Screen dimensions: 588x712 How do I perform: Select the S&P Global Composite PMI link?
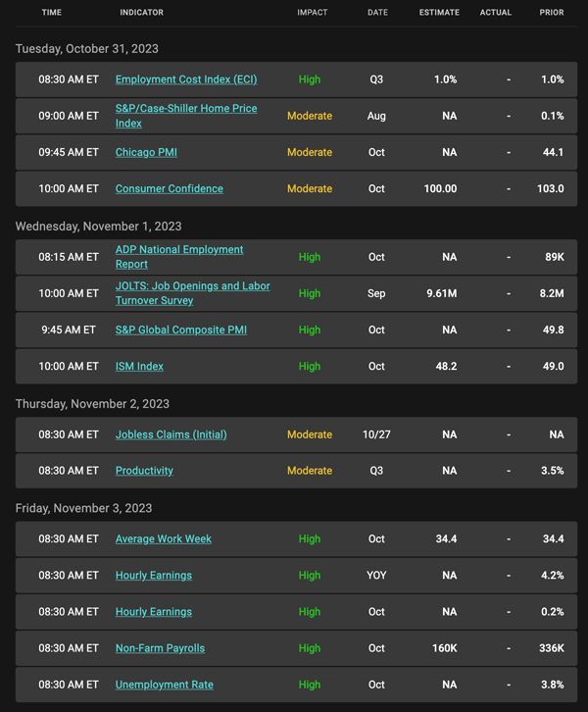click(x=181, y=330)
